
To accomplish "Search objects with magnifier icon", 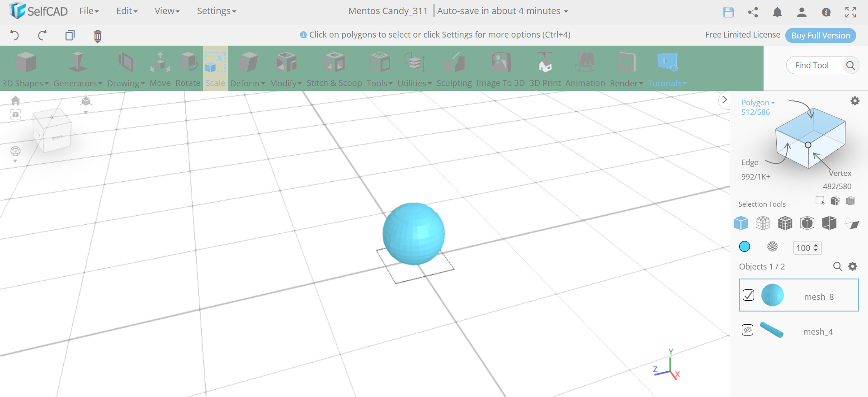I will [837, 266].
